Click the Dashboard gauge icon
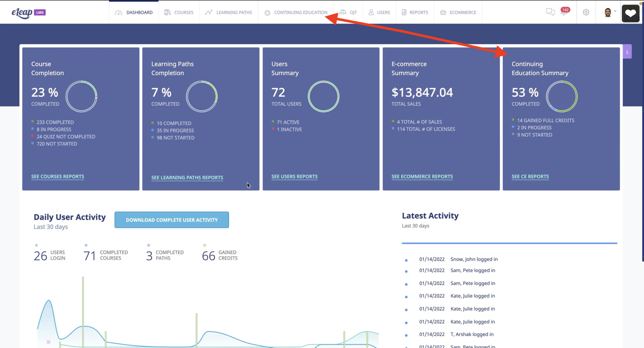Viewport: 644px width, 348px height. click(118, 13)
